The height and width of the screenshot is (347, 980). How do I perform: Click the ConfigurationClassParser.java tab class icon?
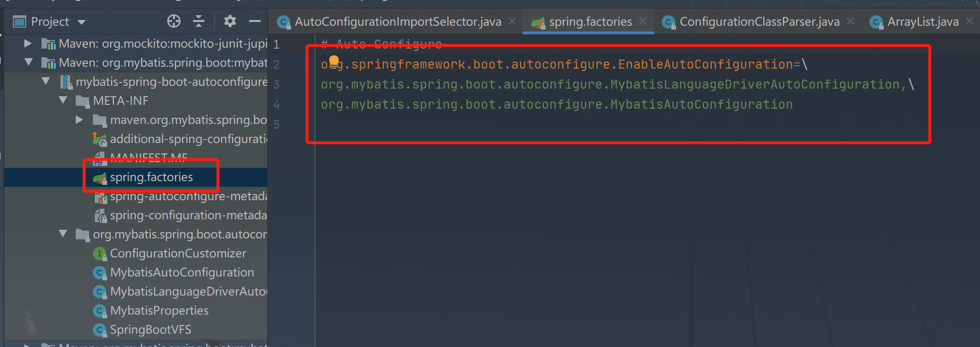coord(669,22)
